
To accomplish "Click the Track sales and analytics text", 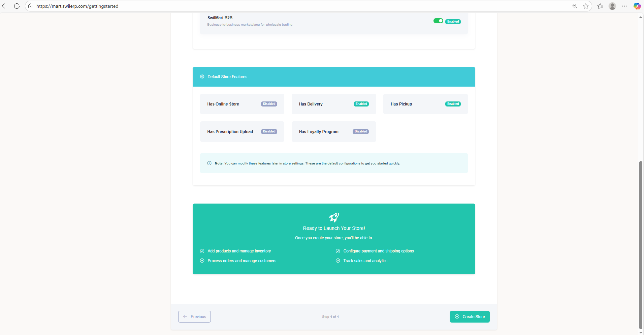I will (x=365, y=261).
